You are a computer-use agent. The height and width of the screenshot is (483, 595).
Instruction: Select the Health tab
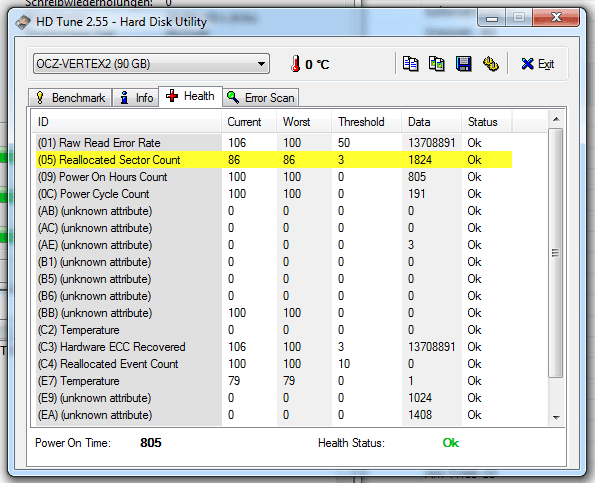click(x=190, y=96)
